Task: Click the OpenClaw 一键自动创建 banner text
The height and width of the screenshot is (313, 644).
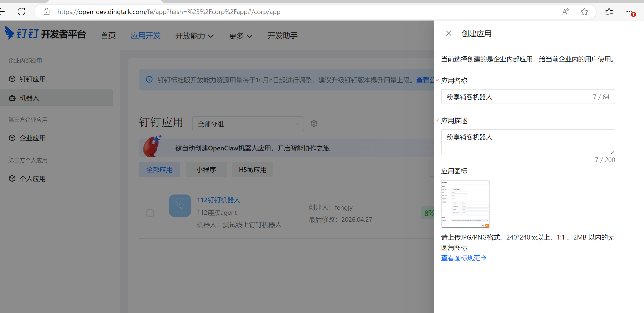Action: click(x=249, y=148)
